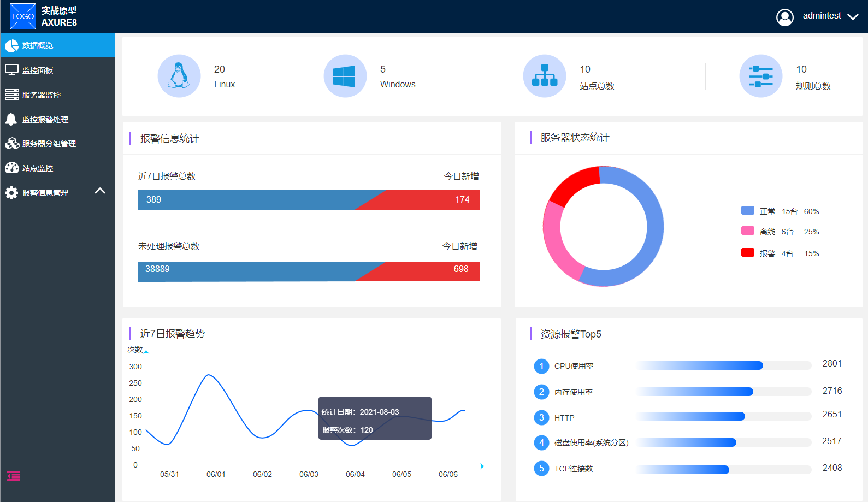Viewport: 868px width, 502px height.
Task: Click the Linux count label
Action: [x=225, y=84]
